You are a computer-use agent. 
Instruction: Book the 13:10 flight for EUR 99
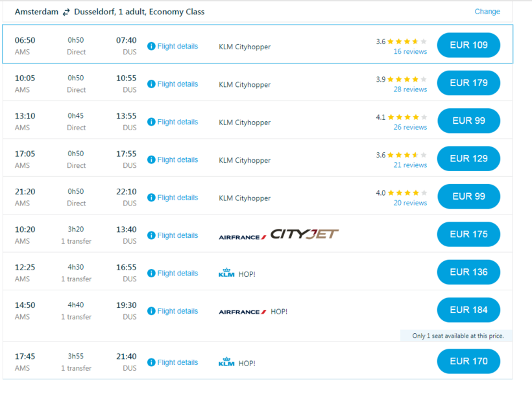click(x=468, y=121)
